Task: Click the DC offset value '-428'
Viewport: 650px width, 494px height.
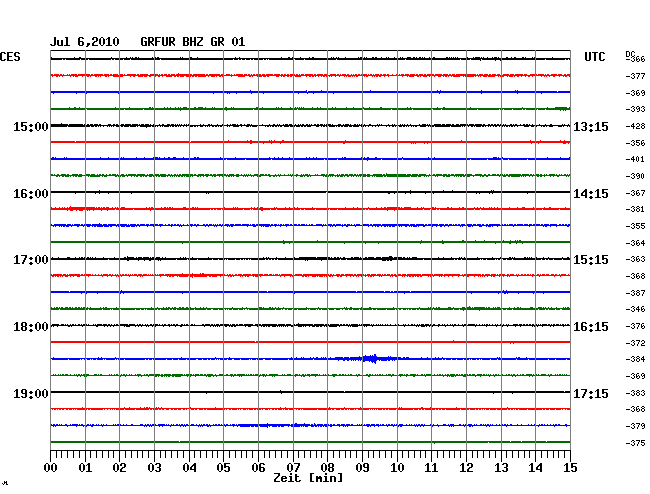Action: click(x=635, y=126)
